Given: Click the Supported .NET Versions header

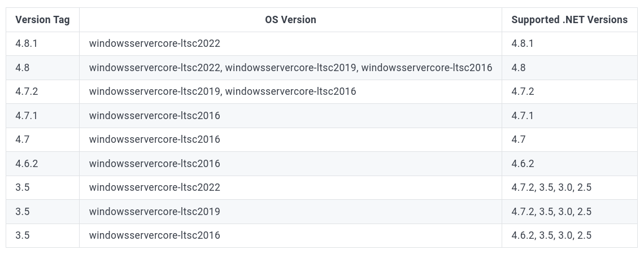Looking at the screenshot, I should click(x=569, y=20).
